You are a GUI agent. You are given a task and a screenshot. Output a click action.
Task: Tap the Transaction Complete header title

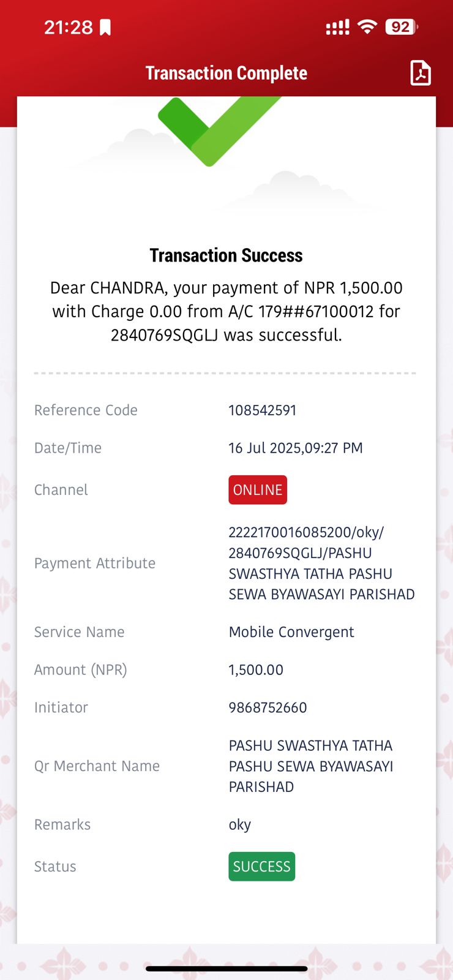pos(226,73)
